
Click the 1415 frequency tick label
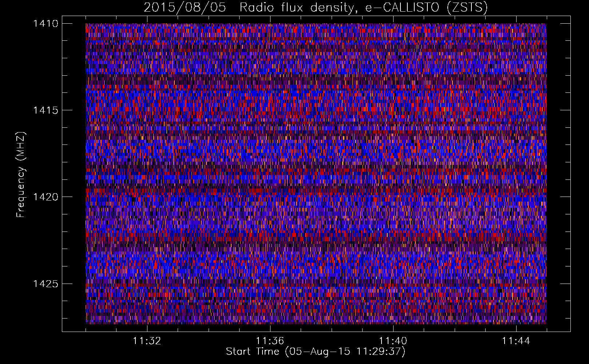click(x=46, y=110)
